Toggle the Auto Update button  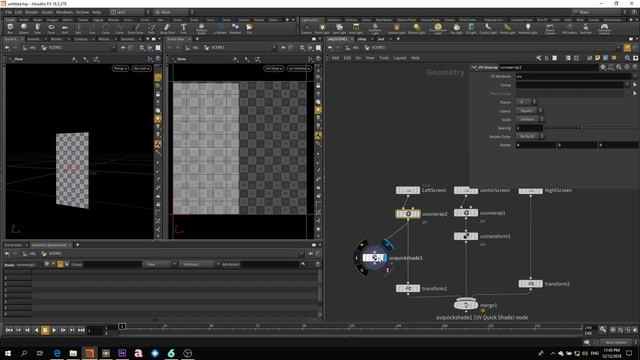click(x=616, y=342)
